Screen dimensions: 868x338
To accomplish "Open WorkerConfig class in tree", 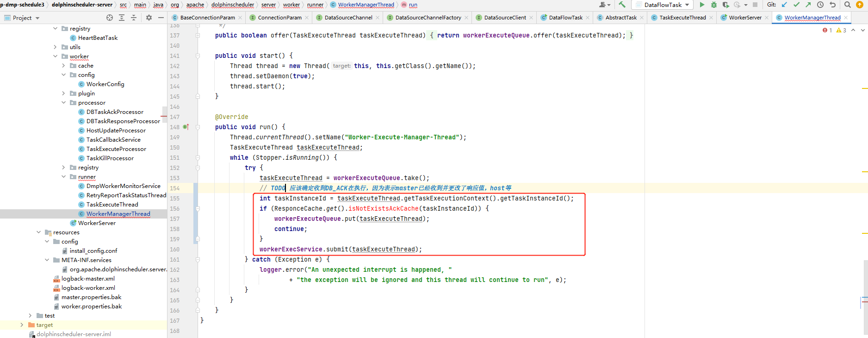I will [105, 84].
